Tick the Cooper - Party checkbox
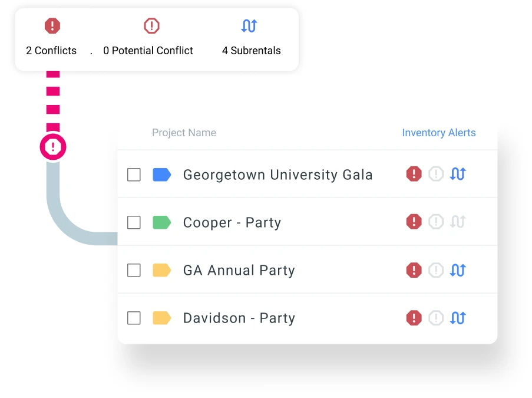 click(134, 222)
